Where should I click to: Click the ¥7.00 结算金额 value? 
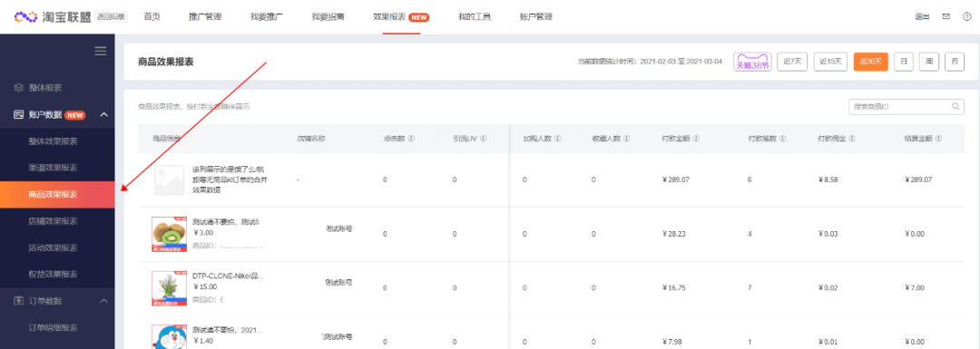pyautogui.click(x=915, y=288)
